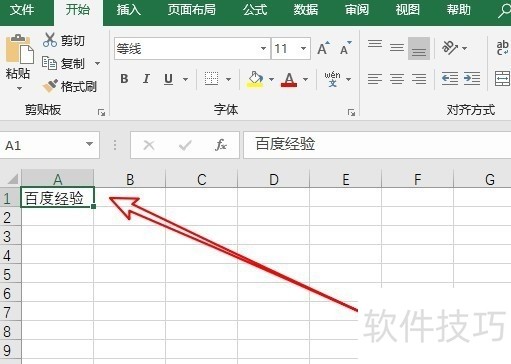511x364 pixels.
Task: Click the 剪切 text button
Action: click(73, 41)
